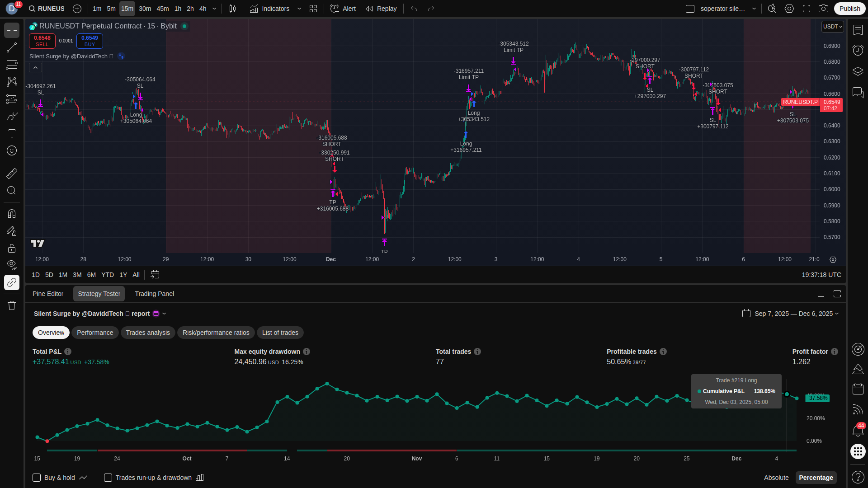Check Trades run-up & drawdown option
The width and height of the screenshot is (868, 488).
[x=108, y=478]
